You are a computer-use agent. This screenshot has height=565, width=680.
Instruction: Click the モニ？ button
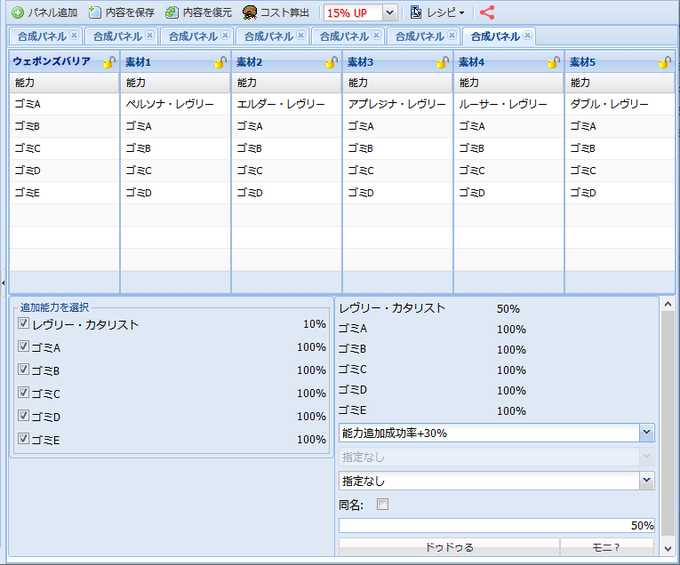[606, 547]
